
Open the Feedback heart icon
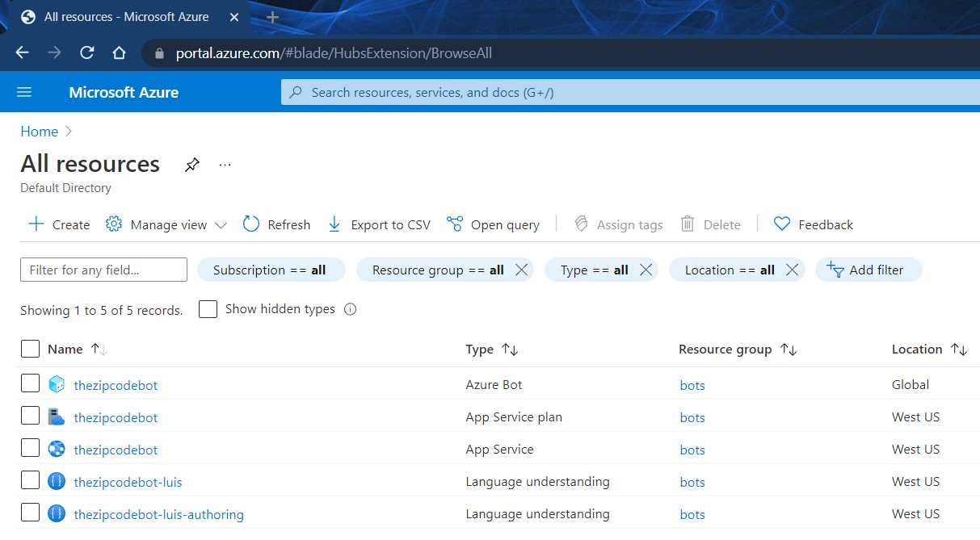[x=781, y=224]
